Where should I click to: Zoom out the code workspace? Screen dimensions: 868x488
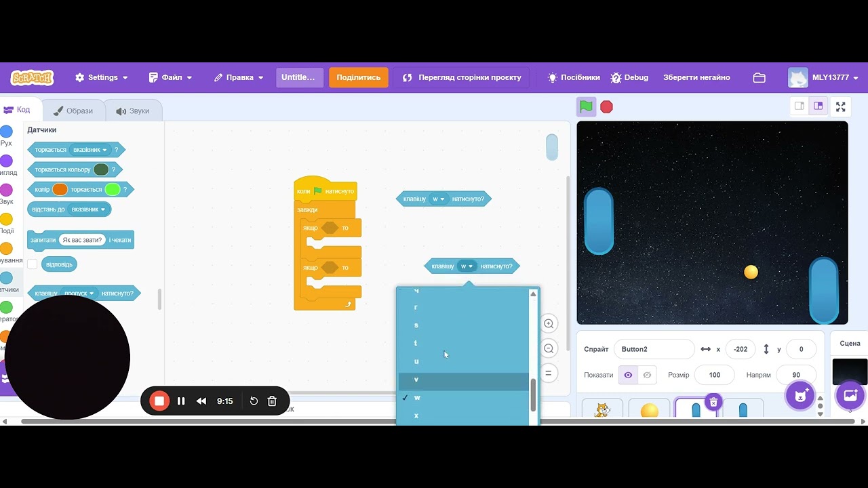coord(549,348)
